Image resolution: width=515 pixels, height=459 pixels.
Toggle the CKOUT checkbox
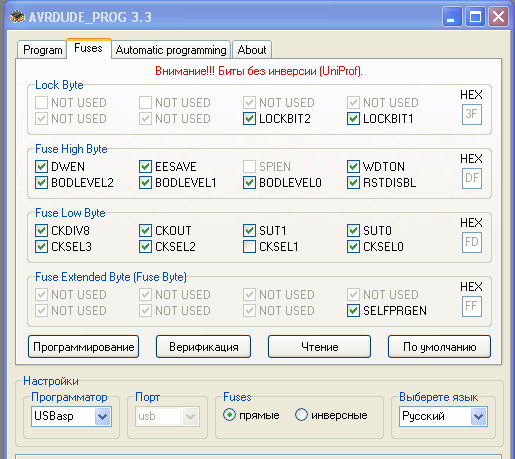coord(145,230)
